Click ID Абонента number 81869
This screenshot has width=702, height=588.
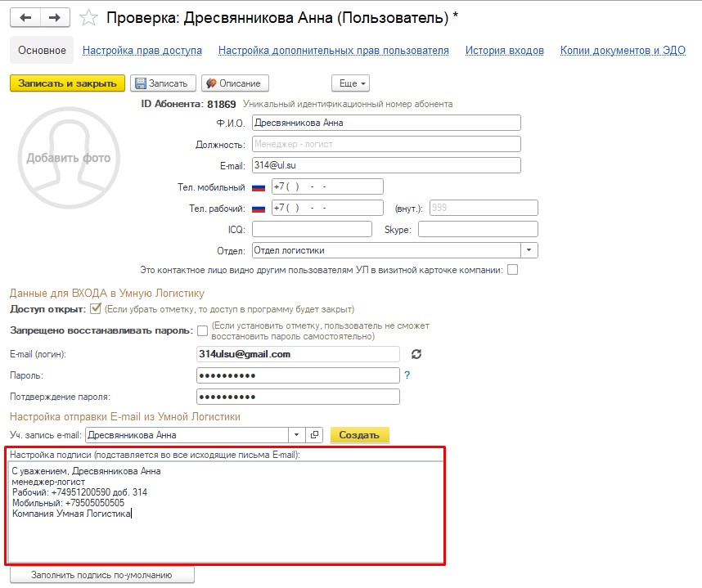pyautogui.click(x=221, y=104)
